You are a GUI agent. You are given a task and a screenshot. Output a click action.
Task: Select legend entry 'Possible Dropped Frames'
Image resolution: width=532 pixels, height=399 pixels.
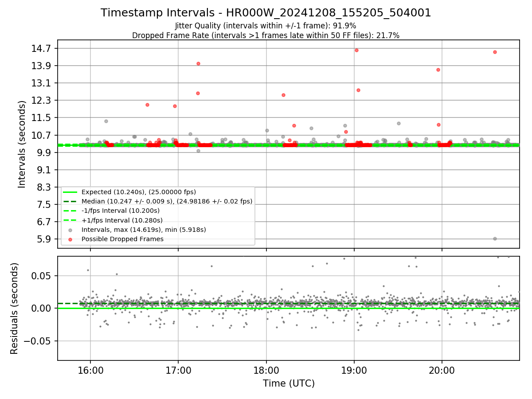122,239
